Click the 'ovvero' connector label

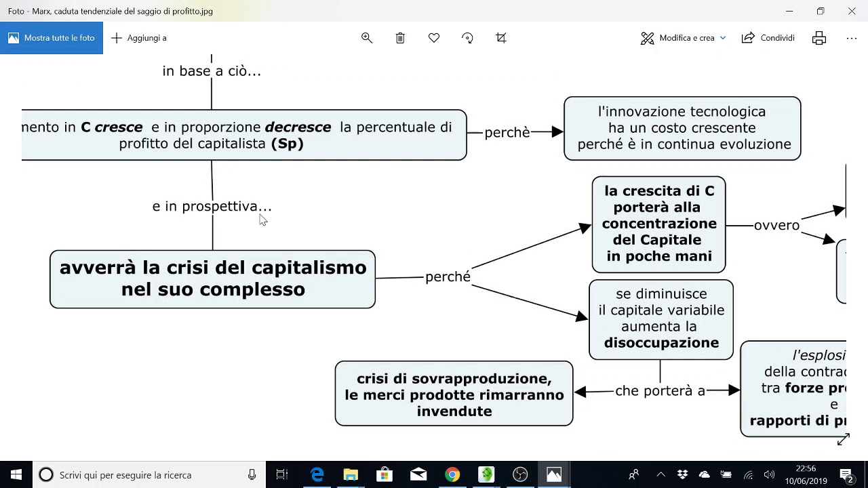point(777,225)
